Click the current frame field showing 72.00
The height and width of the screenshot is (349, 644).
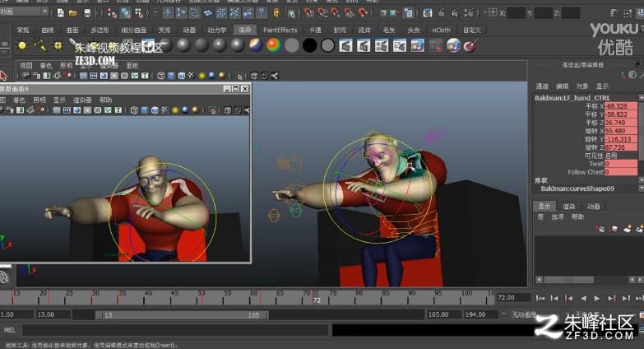point(513,298)
